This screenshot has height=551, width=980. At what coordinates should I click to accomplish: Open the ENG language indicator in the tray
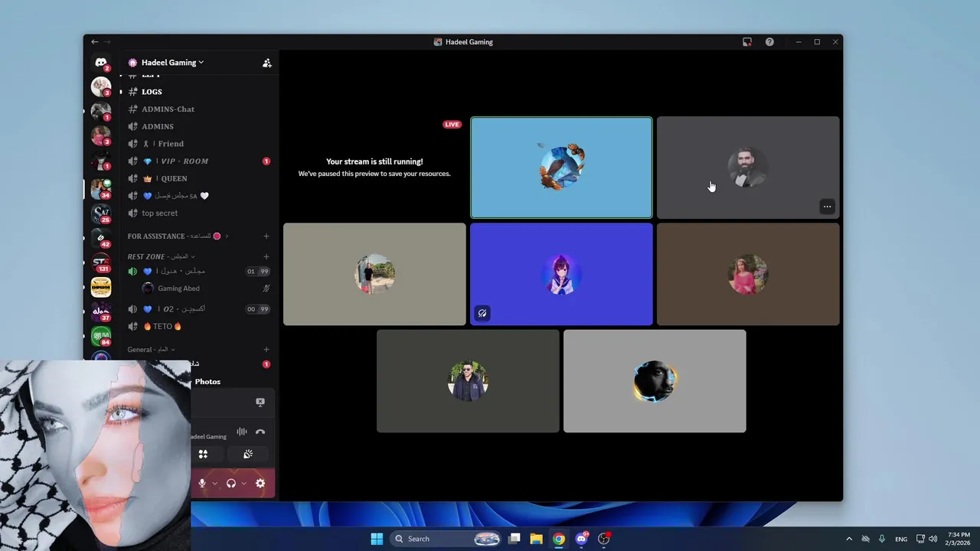coord(901,539)
